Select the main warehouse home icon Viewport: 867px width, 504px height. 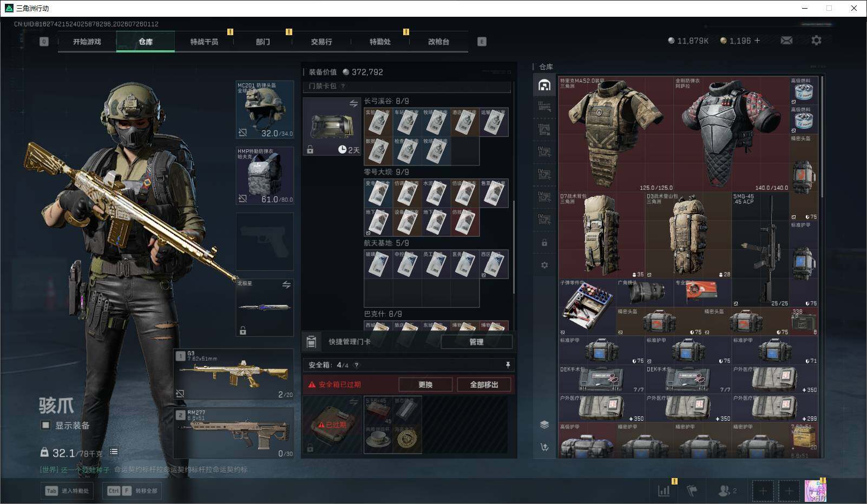point(544,85)
